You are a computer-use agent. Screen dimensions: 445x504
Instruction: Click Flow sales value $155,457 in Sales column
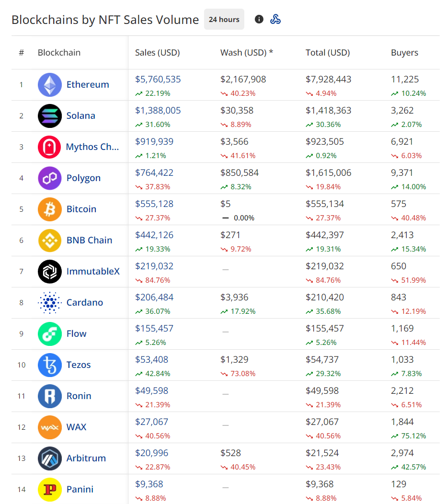[x=154, y=329]
